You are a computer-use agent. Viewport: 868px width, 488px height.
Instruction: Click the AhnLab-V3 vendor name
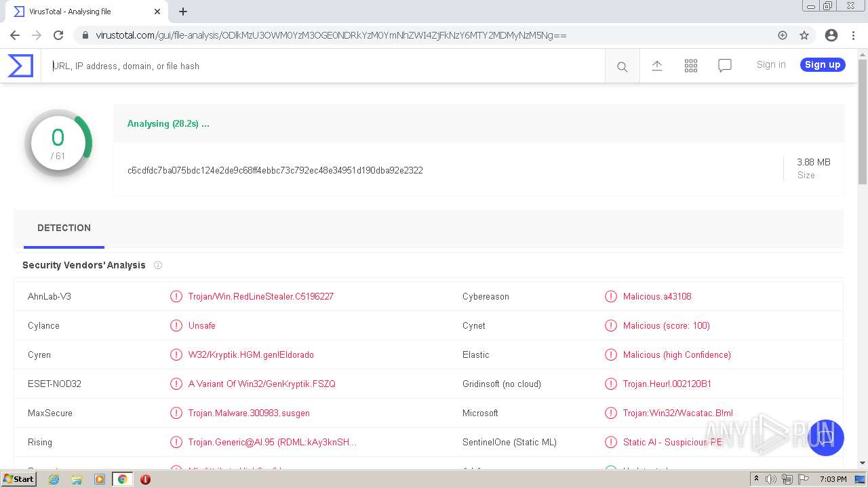[50, 296]
